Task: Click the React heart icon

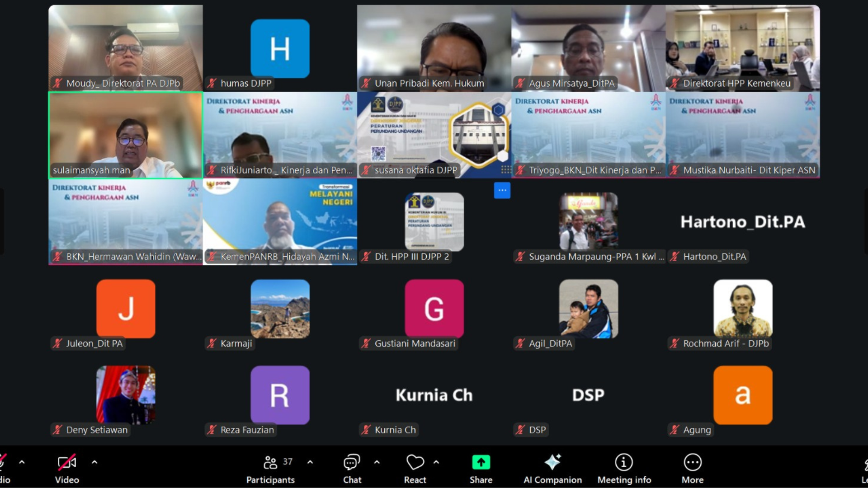Action: [x=415, y=462]
